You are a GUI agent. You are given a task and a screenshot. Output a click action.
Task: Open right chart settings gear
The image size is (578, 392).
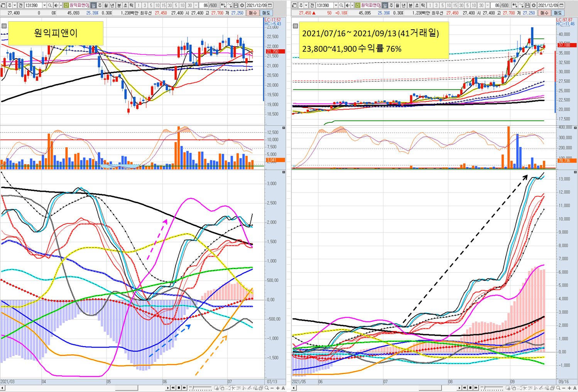click(x=533, y=5)
